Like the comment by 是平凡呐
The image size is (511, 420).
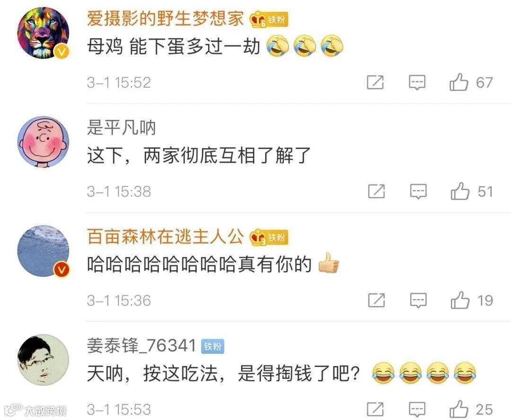tap(460, 191)
